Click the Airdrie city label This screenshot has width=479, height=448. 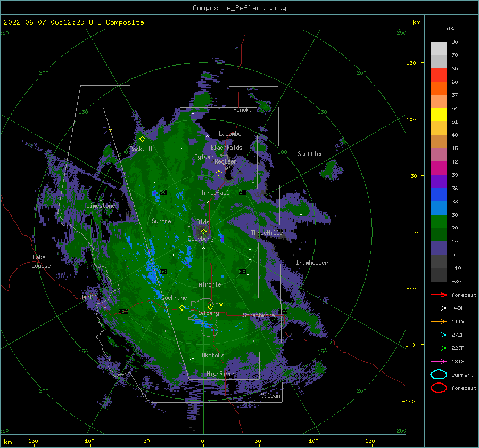(210, 284)
